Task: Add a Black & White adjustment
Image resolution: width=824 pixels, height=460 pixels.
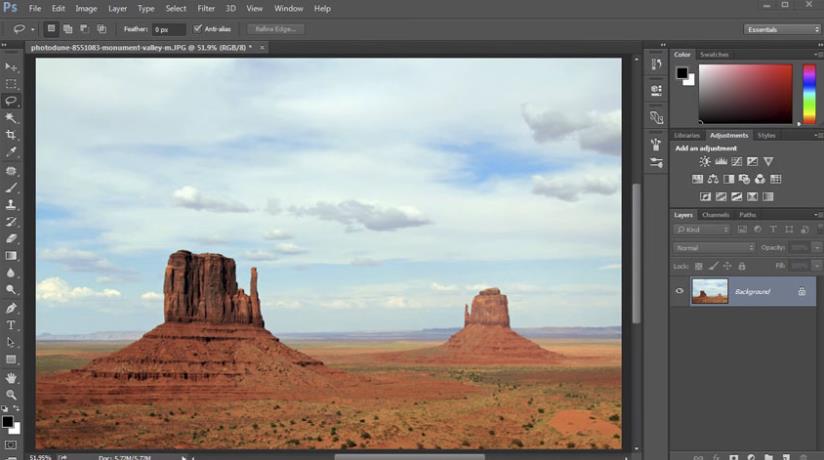Action: [729, 179]
